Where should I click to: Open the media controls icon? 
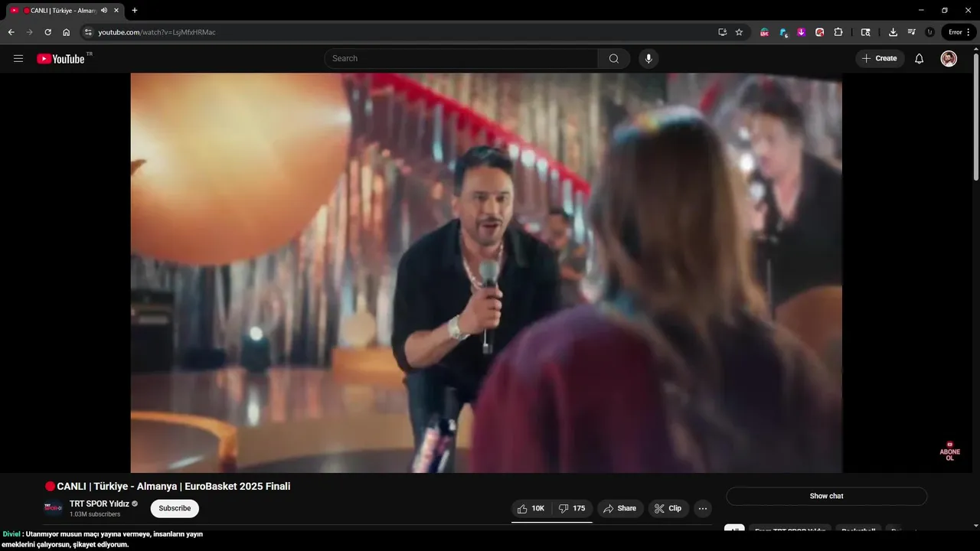911,32
